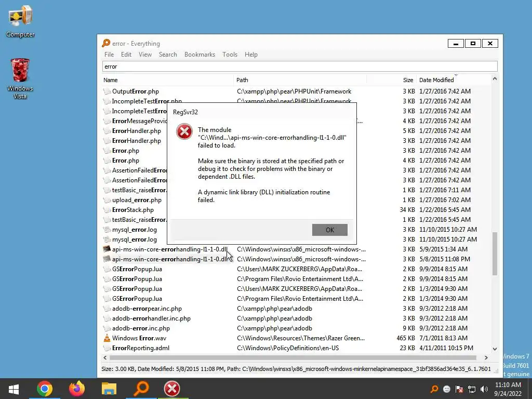Click date 5/9/2015 1:34 AM

pos(443,249)
